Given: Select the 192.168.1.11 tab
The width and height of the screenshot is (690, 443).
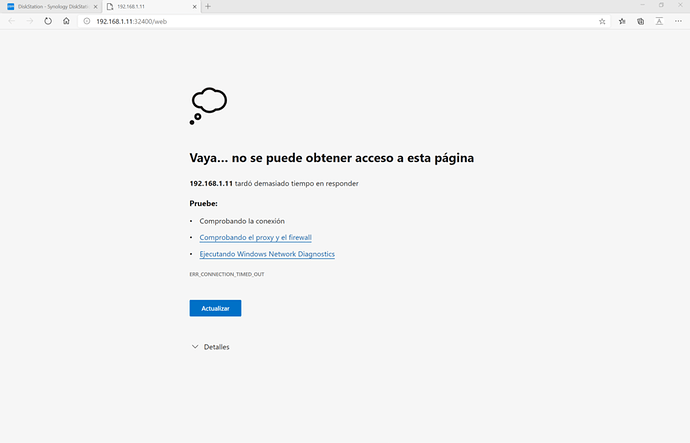Looking at the screenshot, I should click(x=151, y=7).
